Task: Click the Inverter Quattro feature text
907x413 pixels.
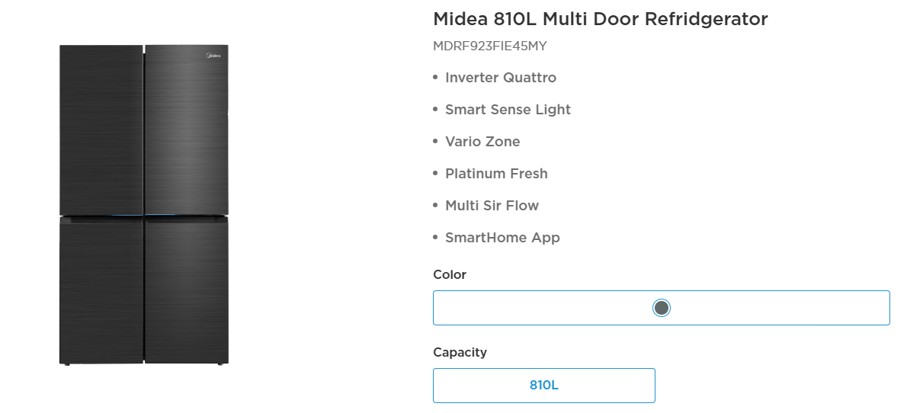Action: (x=500, y=78)
